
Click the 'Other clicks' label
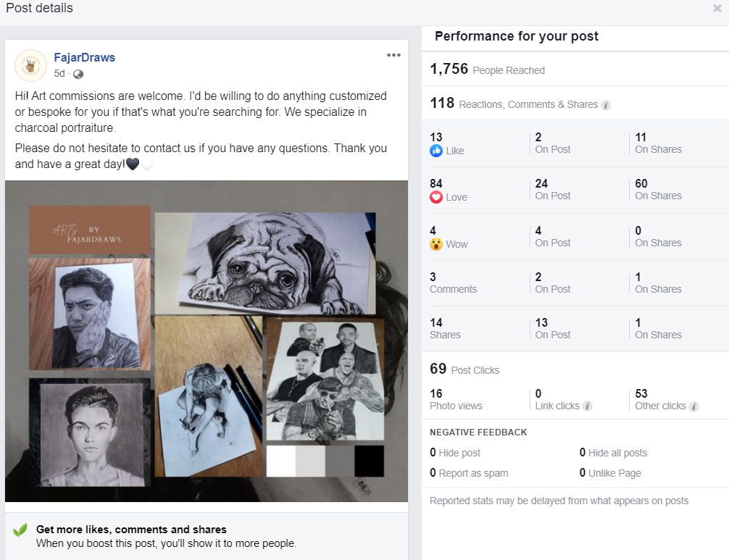(660, 406)
